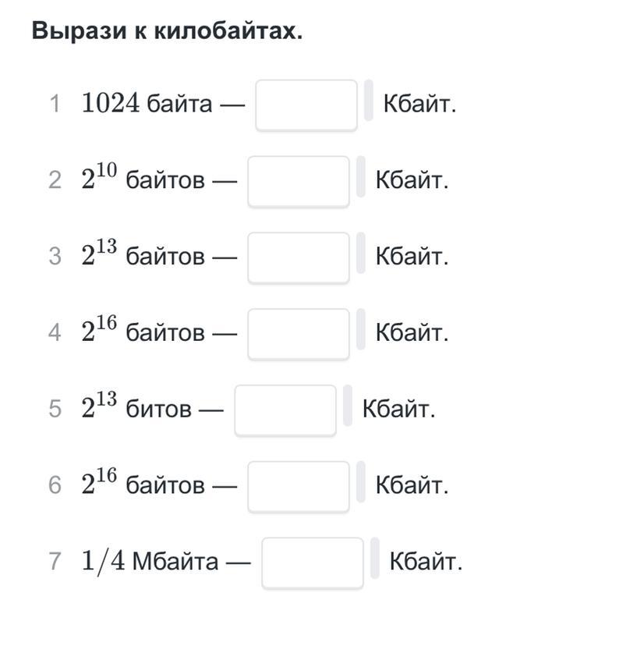Click the gray marker beside the row 1 field
Screen dimensions: 644x646
369,100
